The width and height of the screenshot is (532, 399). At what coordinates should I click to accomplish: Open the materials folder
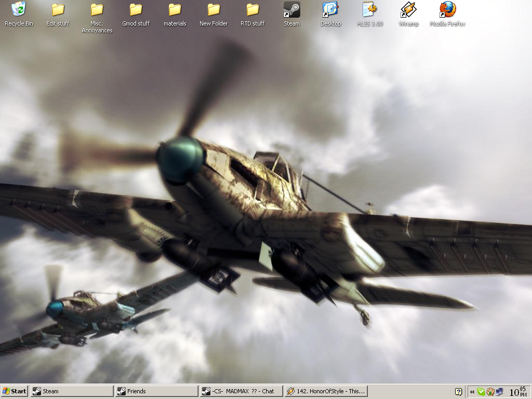175,10
